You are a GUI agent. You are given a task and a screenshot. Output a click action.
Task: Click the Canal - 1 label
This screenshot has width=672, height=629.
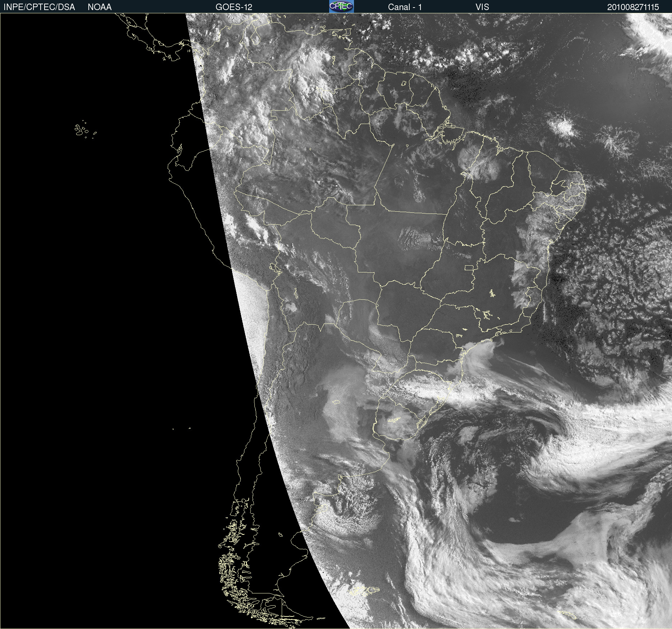(405, 7)
